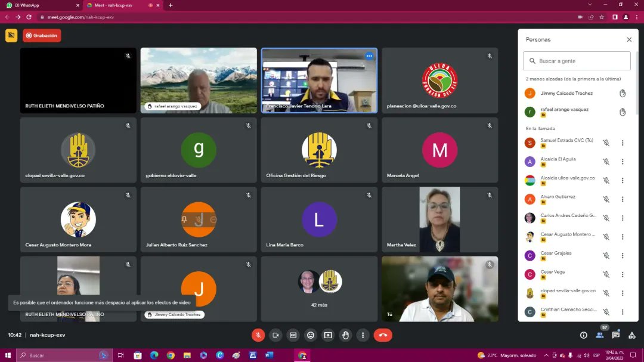
Task: Open Chrome from the taskbar
Action: tap(171, 355)
